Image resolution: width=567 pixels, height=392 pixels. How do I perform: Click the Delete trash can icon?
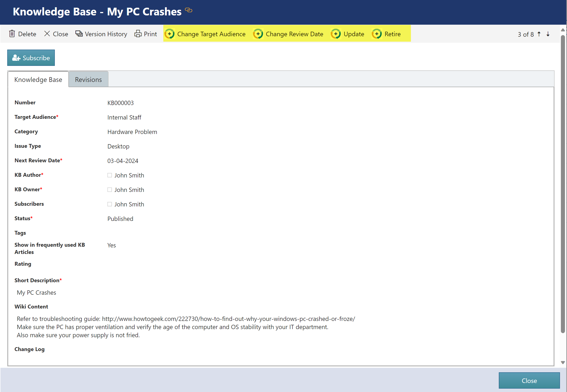coord(12,34)
